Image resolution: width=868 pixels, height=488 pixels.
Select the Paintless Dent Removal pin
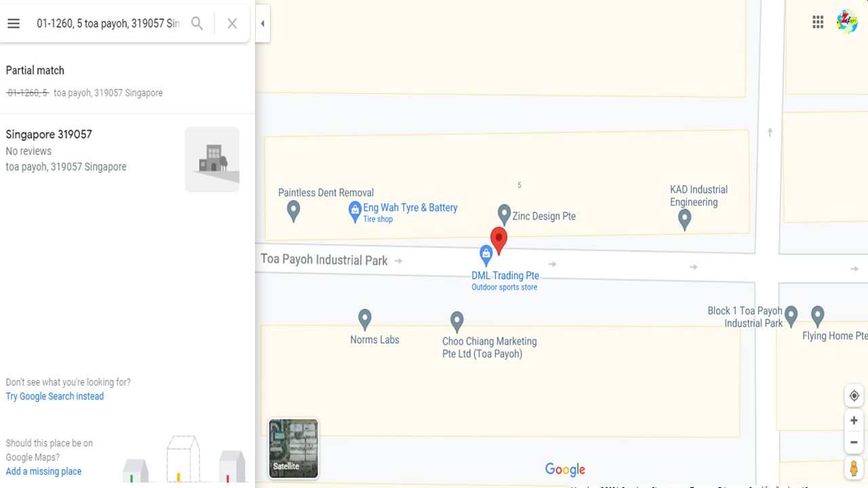293,211
